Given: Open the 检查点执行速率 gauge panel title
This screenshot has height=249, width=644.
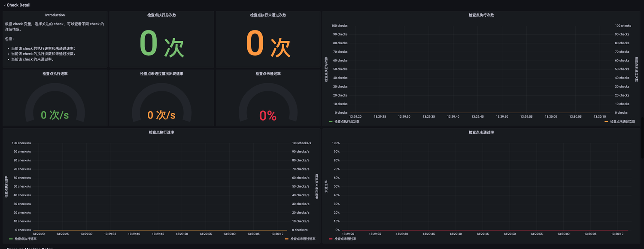Looking at the screenshot, I should 55,74.
